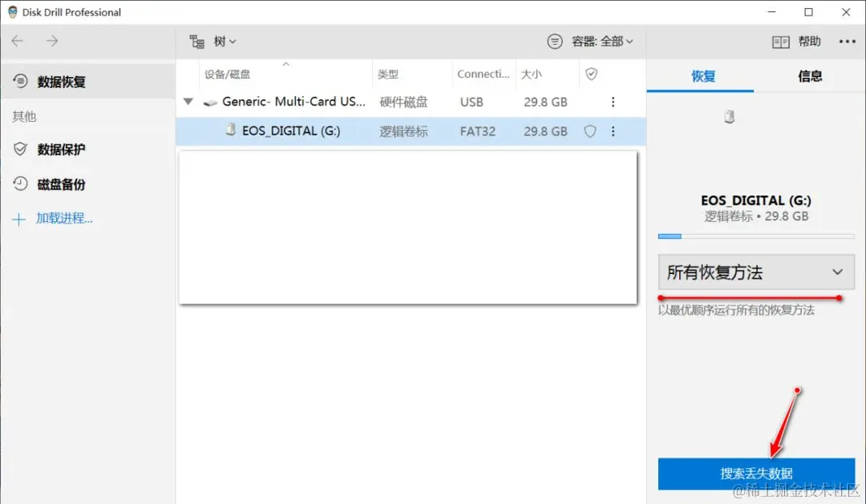Open the EOS_DIGITAL row options menu
This screenshot has width=866, height=504.
tap(613, 131)
